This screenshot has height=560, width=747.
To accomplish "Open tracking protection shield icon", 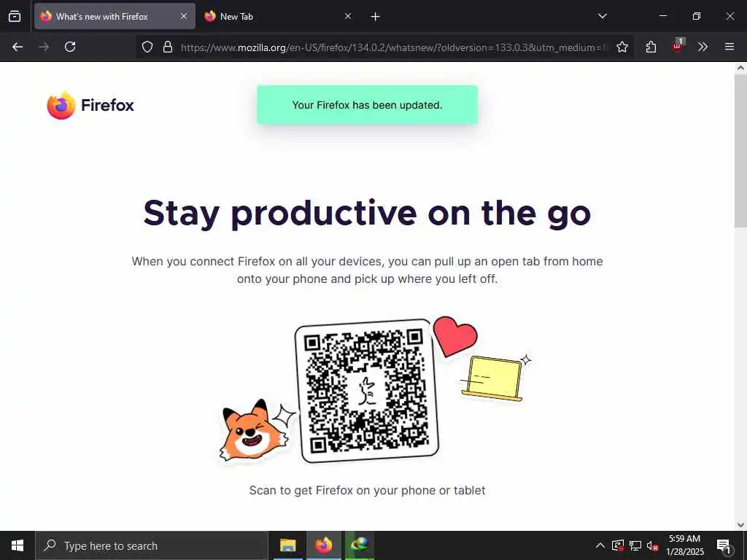I will click(147, 47).
